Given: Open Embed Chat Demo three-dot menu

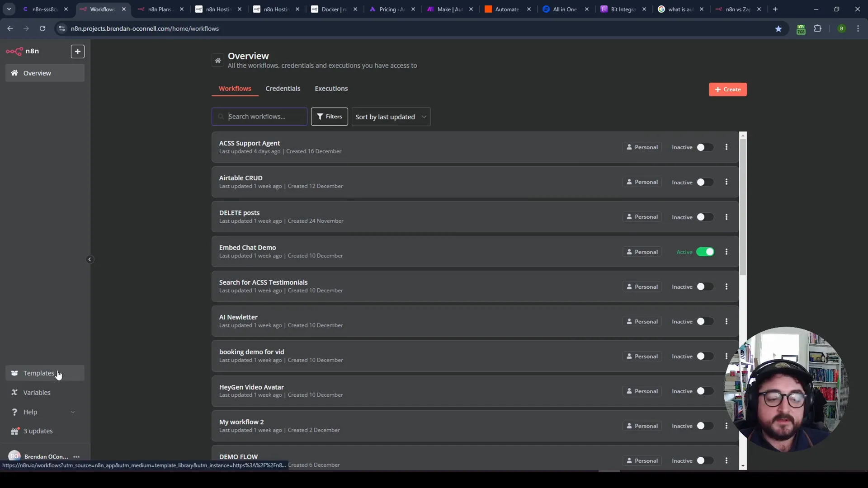Looking at the screenshot, I should [x=726, y=252].
